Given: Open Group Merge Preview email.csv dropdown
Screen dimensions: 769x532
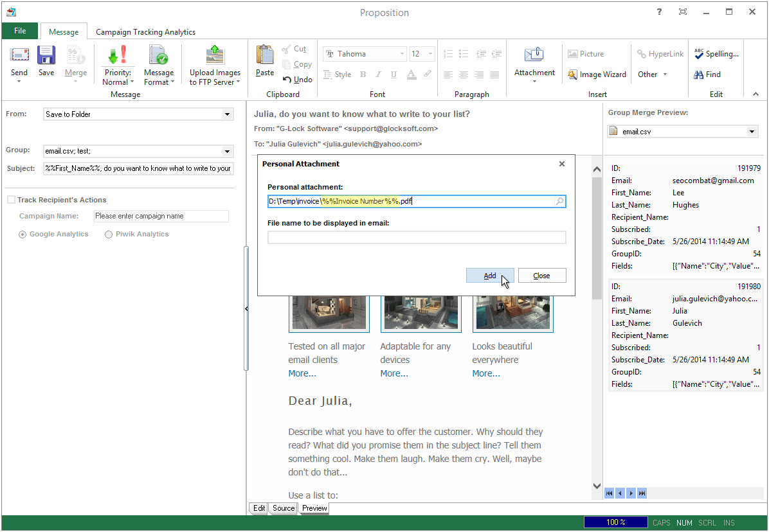Looking at the screenshot, I should pyautogui.click(x=752, y=132).
